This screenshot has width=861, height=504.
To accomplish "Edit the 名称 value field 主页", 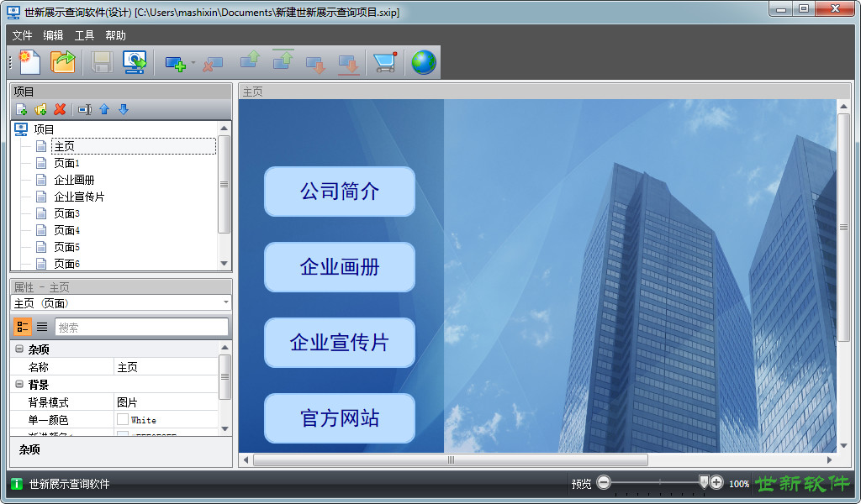I will [166, 367].
